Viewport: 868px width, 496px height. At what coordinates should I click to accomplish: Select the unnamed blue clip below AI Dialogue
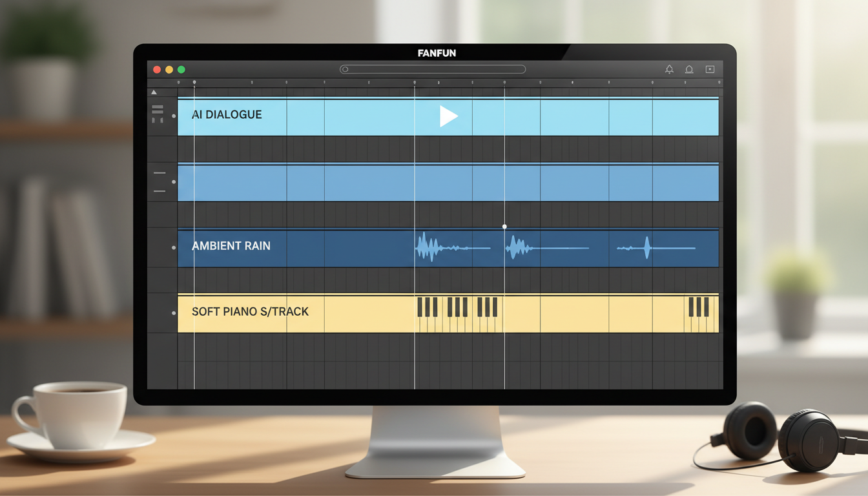tap(448, 183)
